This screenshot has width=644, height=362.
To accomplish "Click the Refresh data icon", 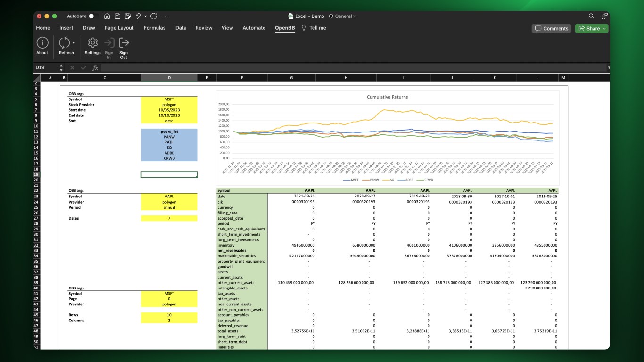I will 64,43.
